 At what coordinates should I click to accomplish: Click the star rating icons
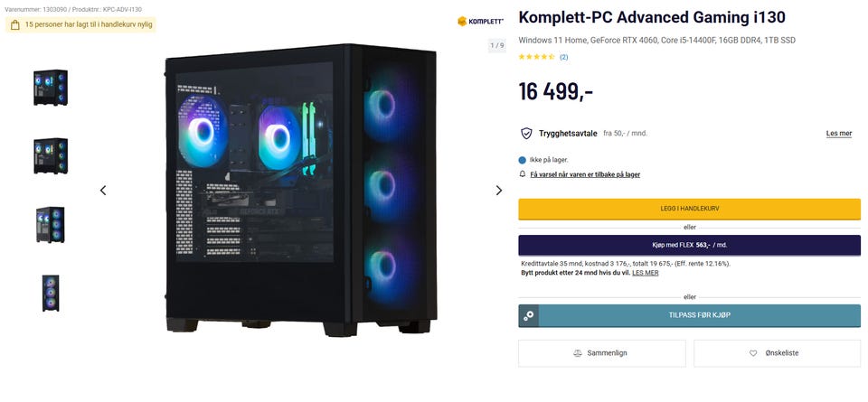pos(536,57)
